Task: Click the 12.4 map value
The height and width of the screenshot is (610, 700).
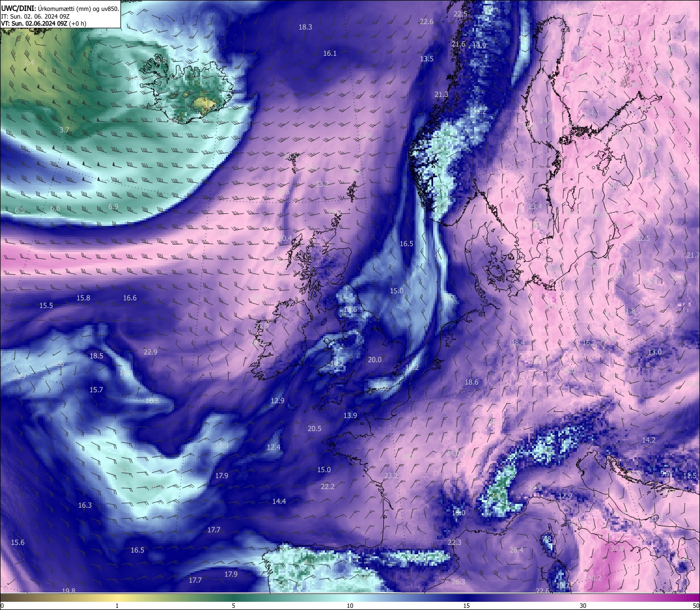Action: click(x=273, y=447)
